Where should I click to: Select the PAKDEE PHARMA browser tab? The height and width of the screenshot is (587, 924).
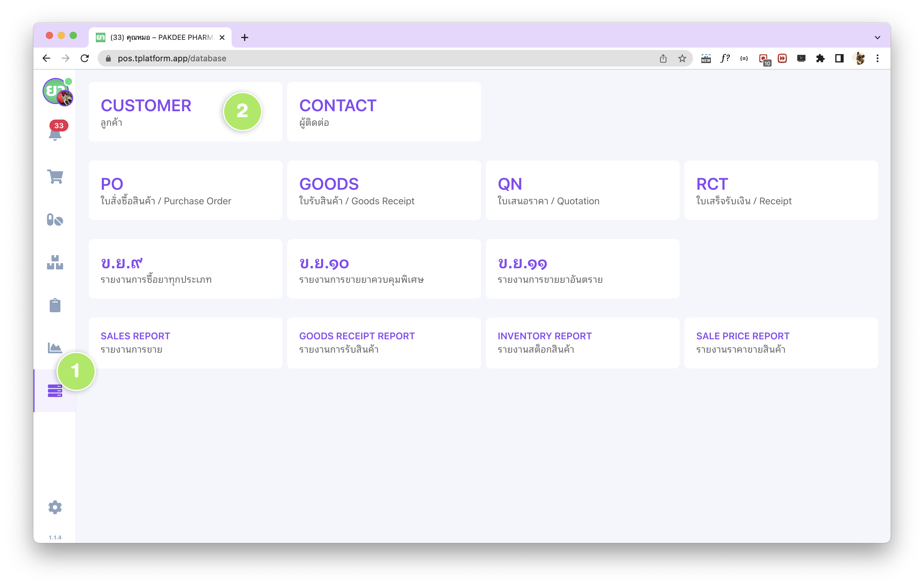(161, 37)
